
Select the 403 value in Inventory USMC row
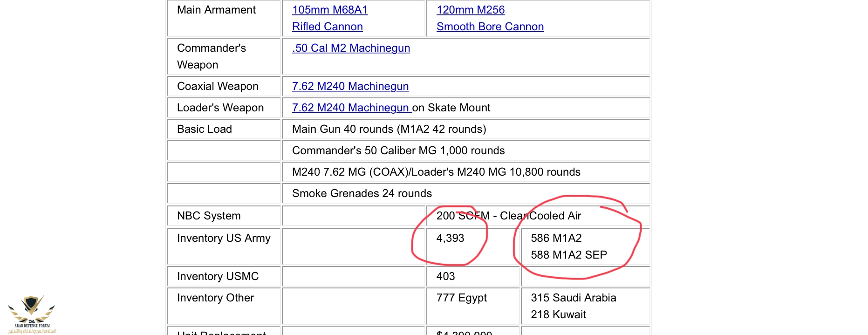pyautogui.click(x=445, y=276)
